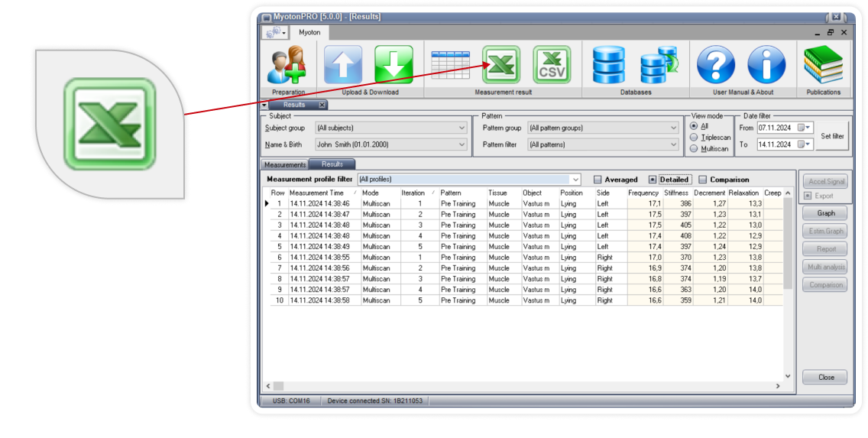Viewport: 868px width, 438px height.
Task: Sort by Measurement Time column header
Action: point(325,193)
